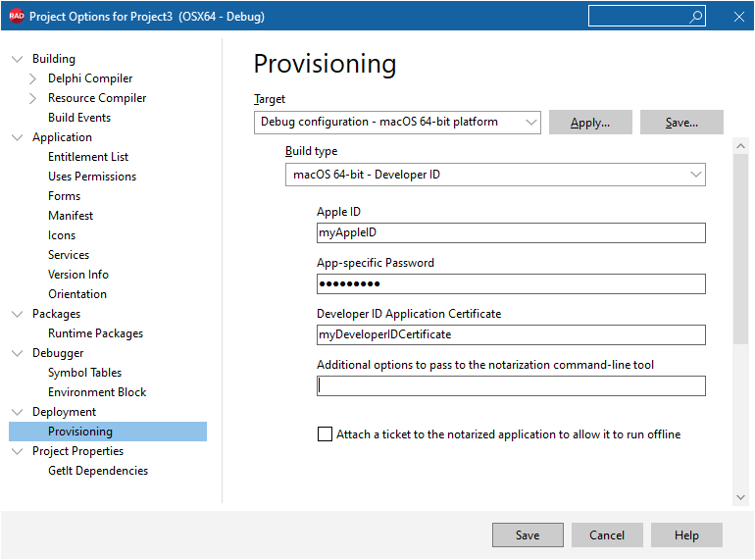
Task: Focus the App-specific Password field
Action: point(512,284)
